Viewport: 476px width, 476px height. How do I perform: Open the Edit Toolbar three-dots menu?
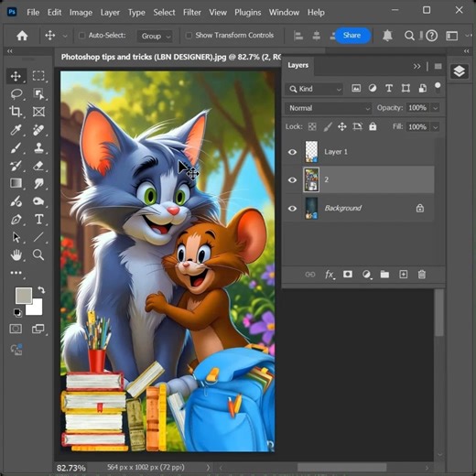pos(16,273)
